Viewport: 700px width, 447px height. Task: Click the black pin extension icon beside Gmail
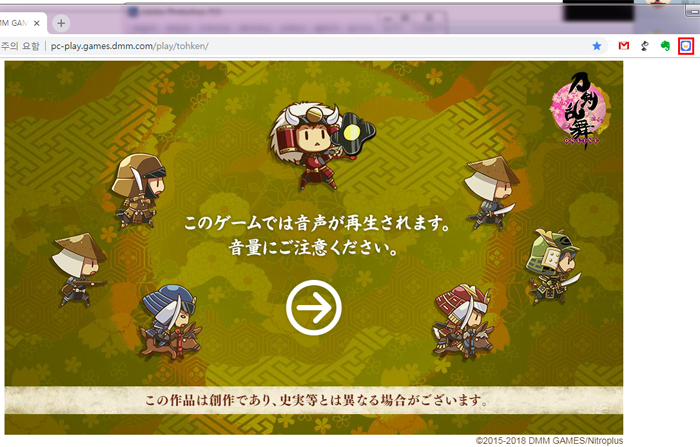pos(645,46)
